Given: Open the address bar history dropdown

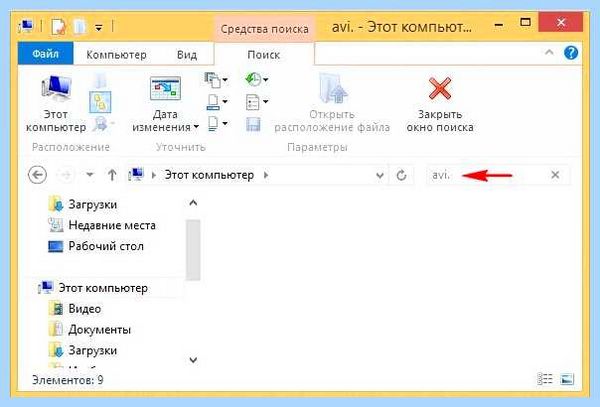Looking at the screenshot, I should pyautogui.click(x=380, y=175).
